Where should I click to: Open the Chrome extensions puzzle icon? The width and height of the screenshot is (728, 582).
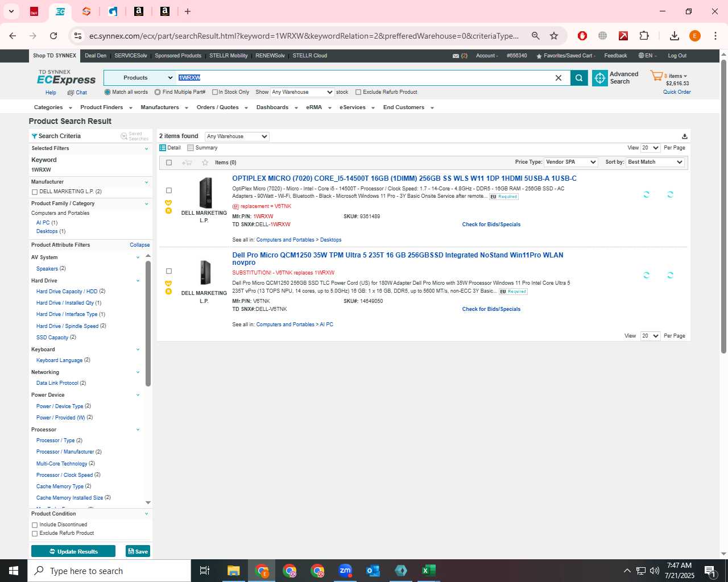pyautogui.click(x=644, y=36)
